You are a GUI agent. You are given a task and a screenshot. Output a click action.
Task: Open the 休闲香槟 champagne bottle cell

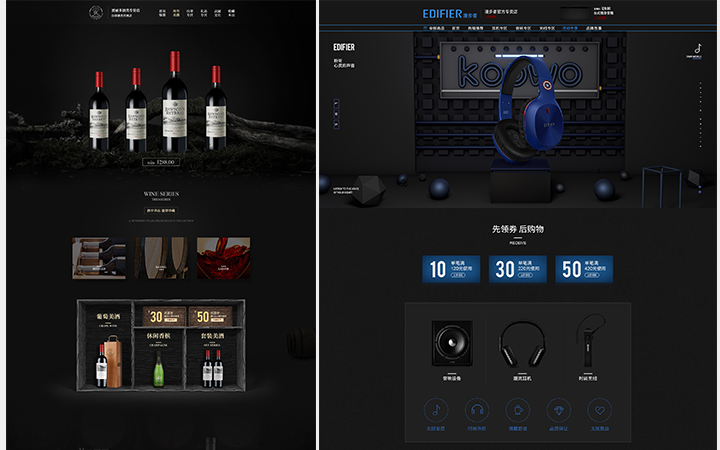(x=158, y=359)
